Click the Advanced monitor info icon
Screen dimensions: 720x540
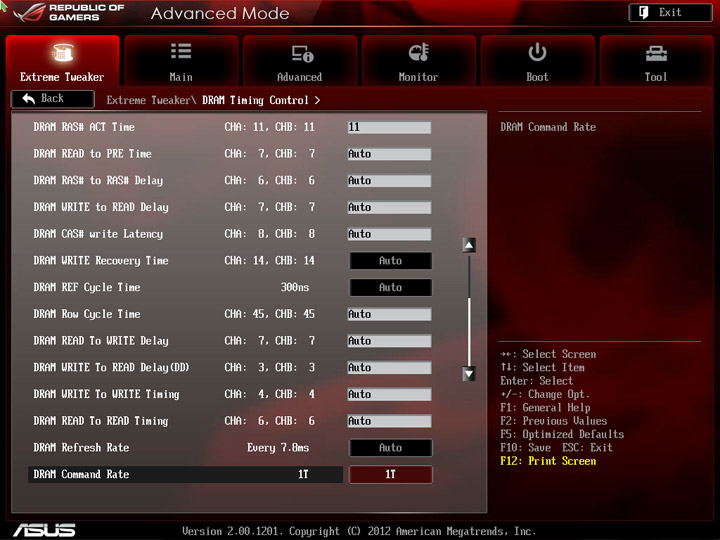pyautogui.click(x=302, y=53)
